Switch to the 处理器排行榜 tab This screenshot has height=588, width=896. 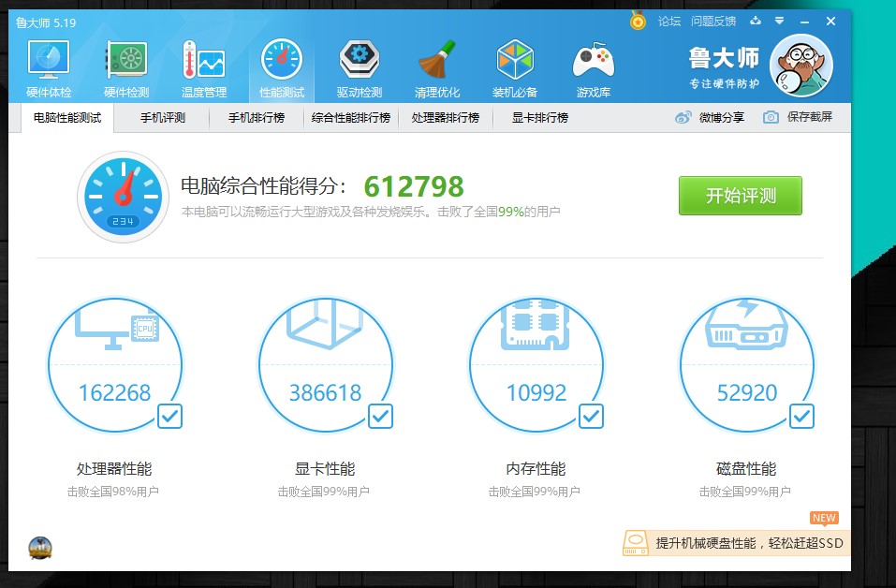coord(446,118)
